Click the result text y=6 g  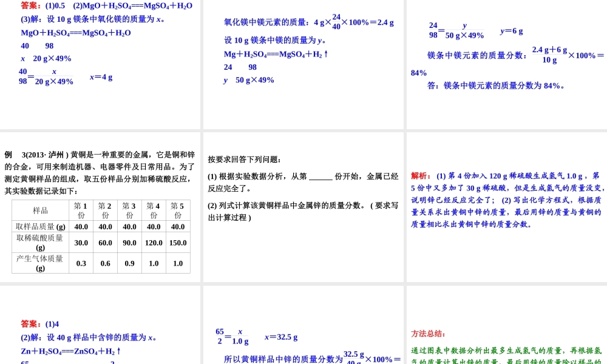pyautogui.click(x=511, y=31)
